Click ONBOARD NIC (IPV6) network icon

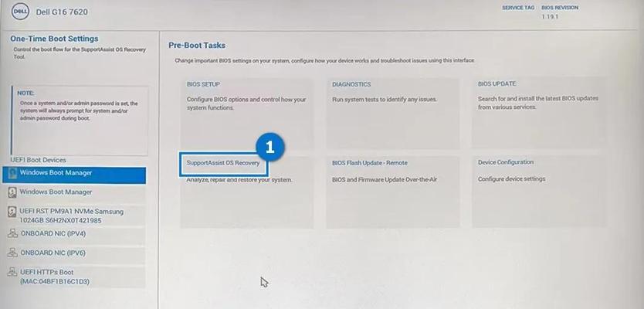(12, 253)
